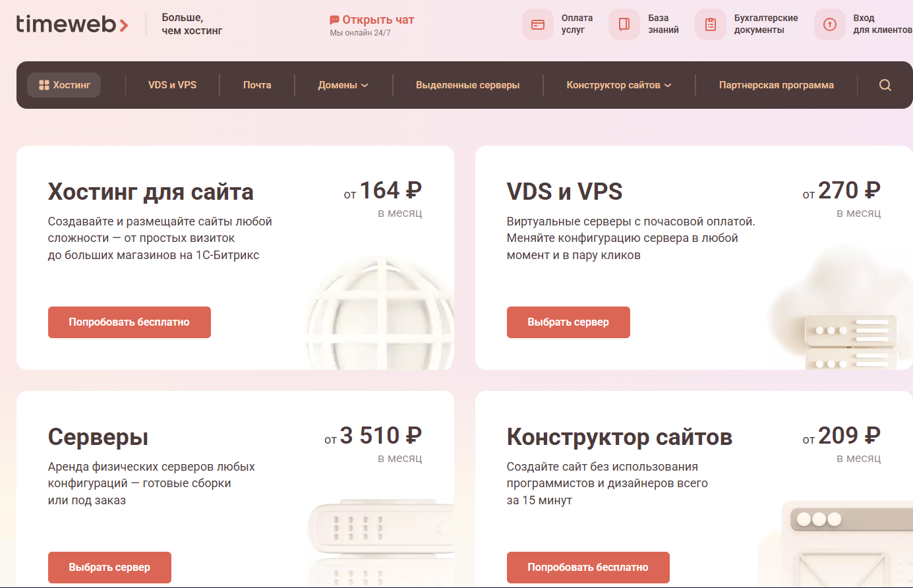
Task: Click Попробовать бесплатно in the hosting card
Action: [129, 322]
